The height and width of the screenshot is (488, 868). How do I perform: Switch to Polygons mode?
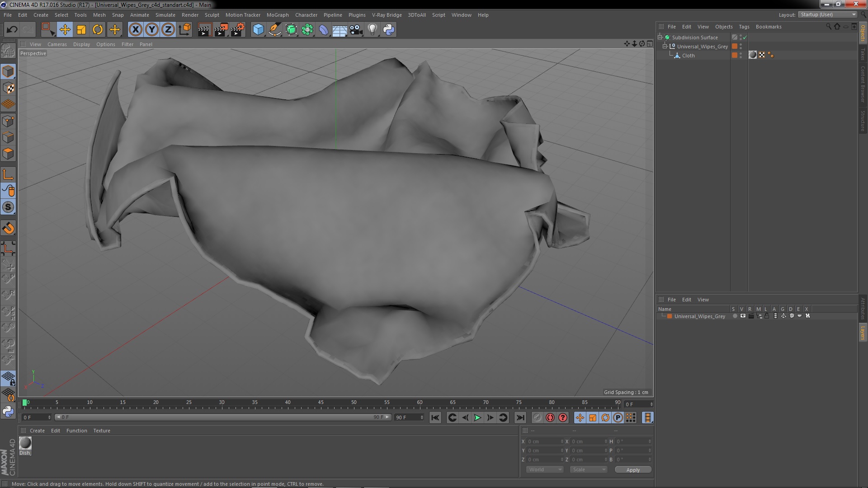[8, 154]
